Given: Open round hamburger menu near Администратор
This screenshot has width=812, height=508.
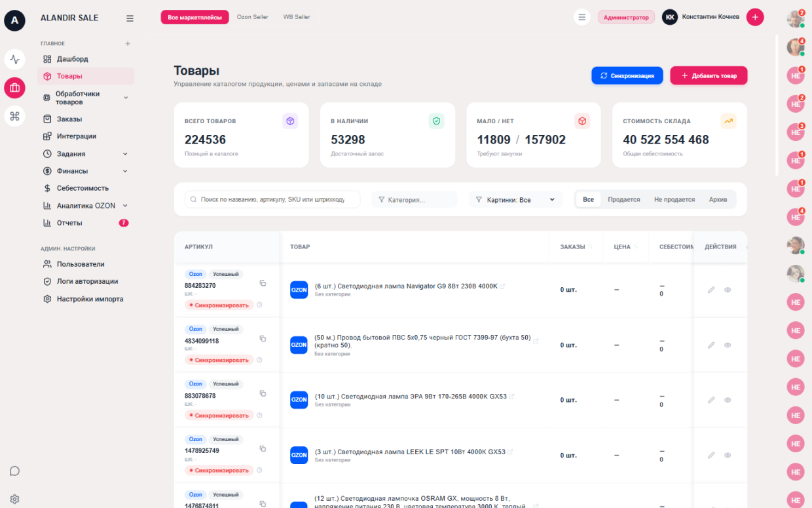Looking at the screenshot, I should [x=581, y=17].
